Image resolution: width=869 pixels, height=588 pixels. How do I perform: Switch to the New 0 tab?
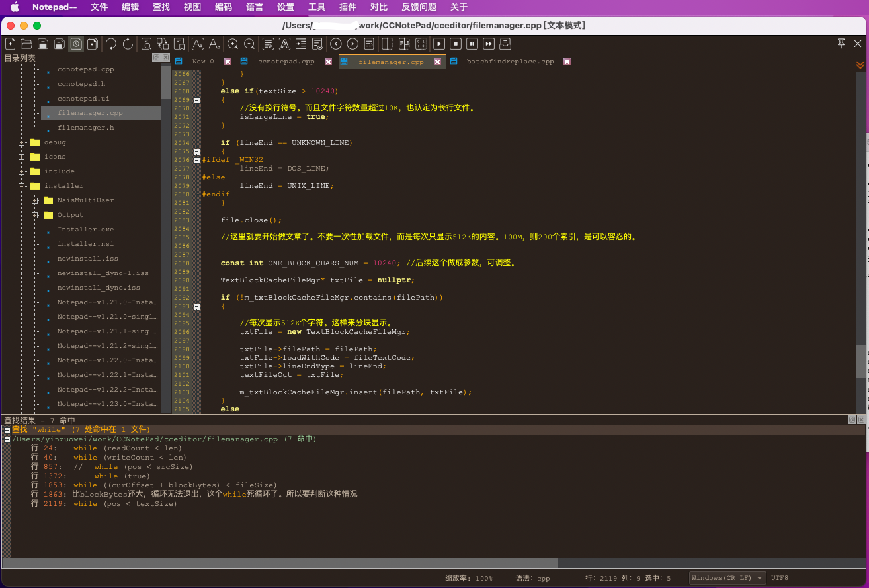(x=203, y=62)
